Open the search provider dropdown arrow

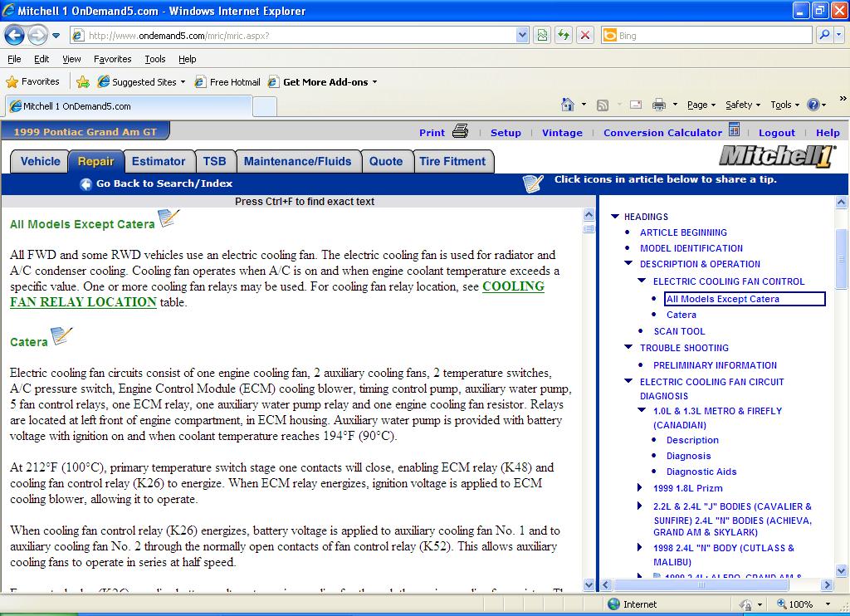click(839, 35)
